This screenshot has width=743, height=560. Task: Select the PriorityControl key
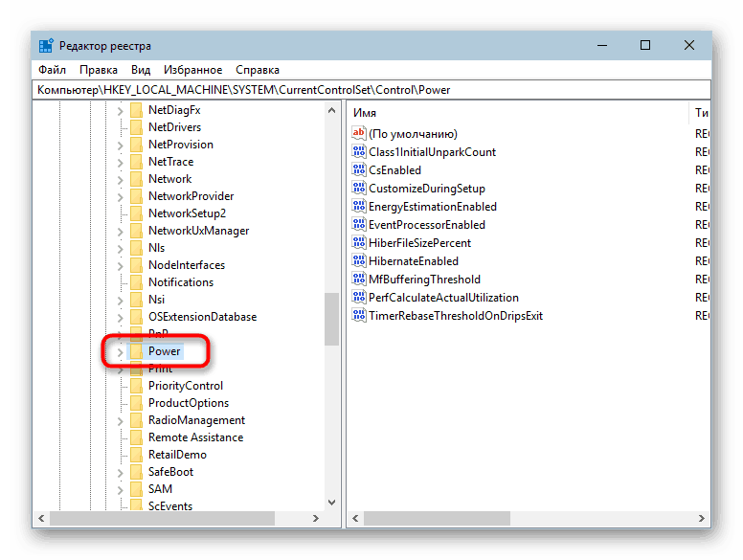pyautogui.click(x=186, y=386)
